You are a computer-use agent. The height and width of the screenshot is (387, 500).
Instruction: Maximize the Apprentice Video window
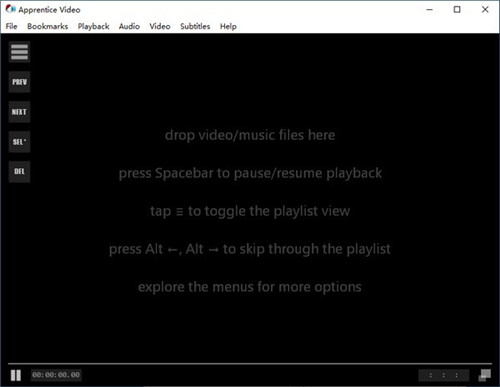[457, 10]
